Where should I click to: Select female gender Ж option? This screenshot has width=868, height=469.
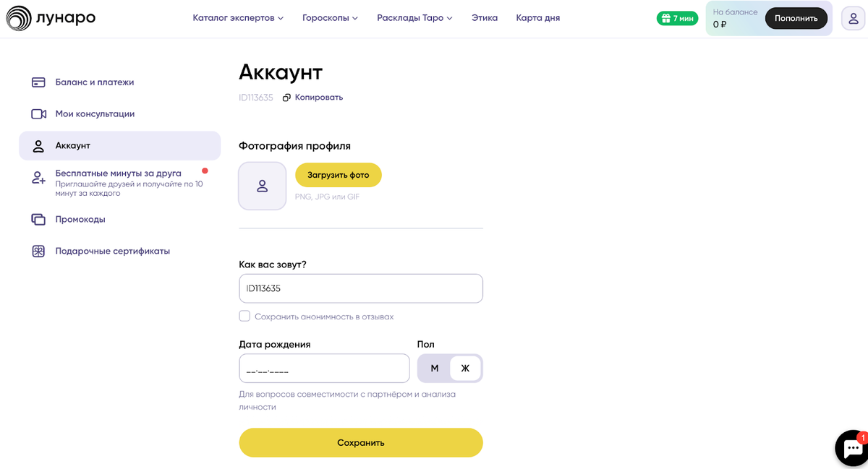point(465,369)
